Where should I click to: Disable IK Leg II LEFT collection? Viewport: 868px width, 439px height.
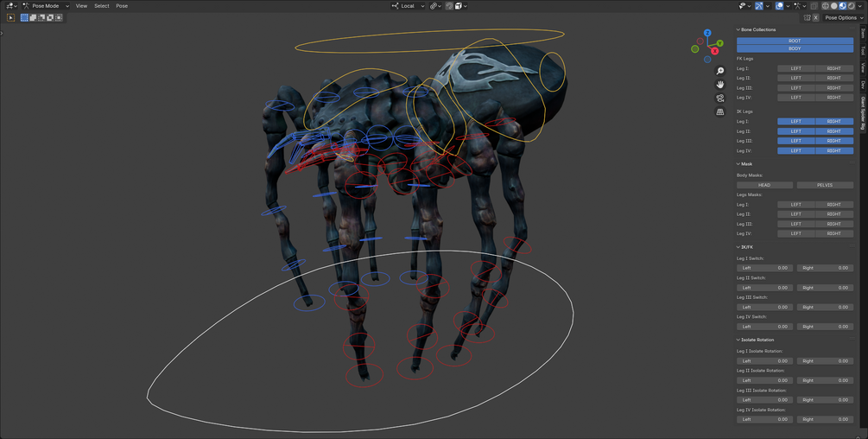click(x=796, y=131)
